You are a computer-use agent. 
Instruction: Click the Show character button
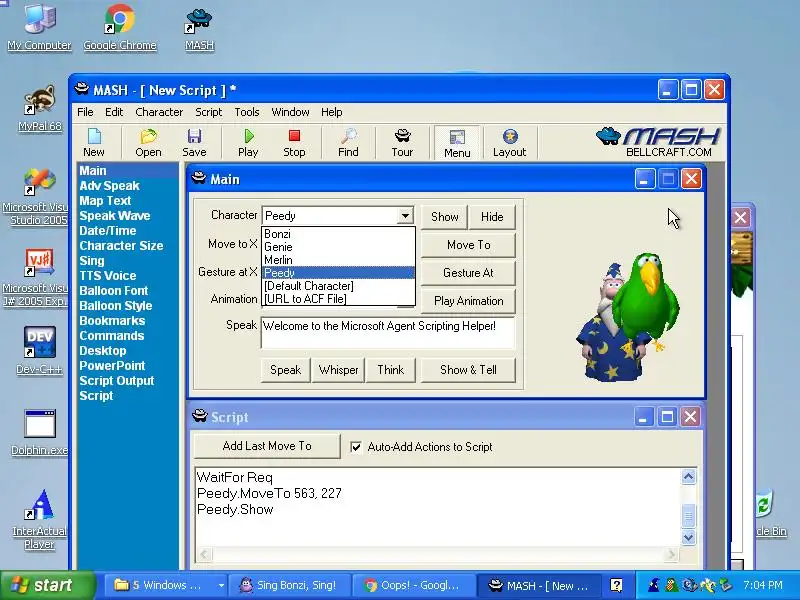(444, 217)
